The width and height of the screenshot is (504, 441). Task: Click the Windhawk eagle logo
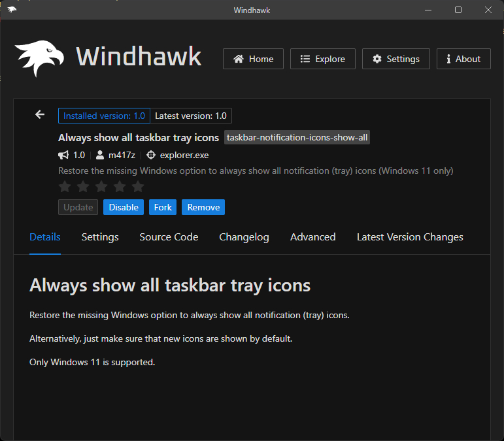(39, 58)
